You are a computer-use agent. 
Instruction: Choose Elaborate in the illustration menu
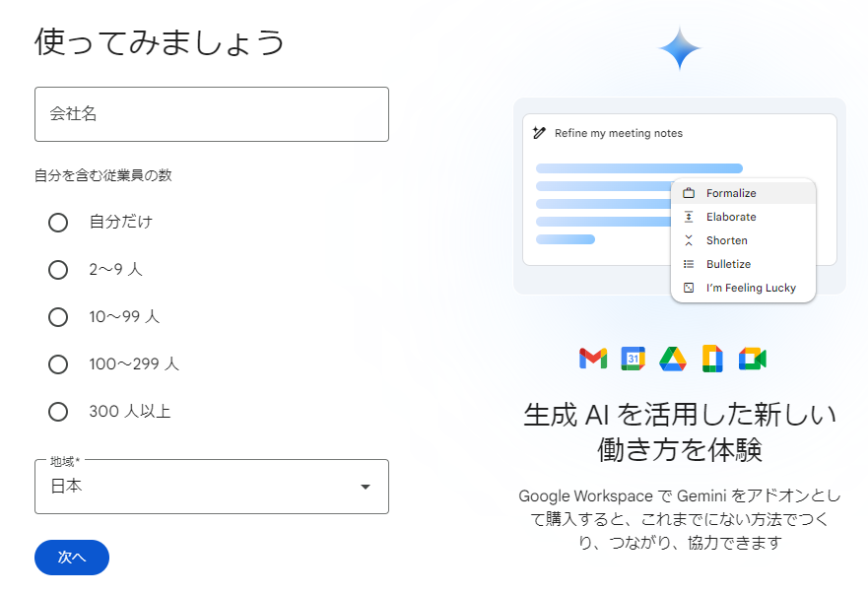[743, 217]
